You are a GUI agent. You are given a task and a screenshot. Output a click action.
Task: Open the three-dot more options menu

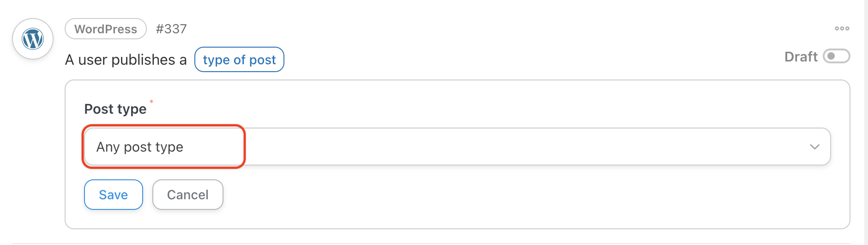point(842,29)
